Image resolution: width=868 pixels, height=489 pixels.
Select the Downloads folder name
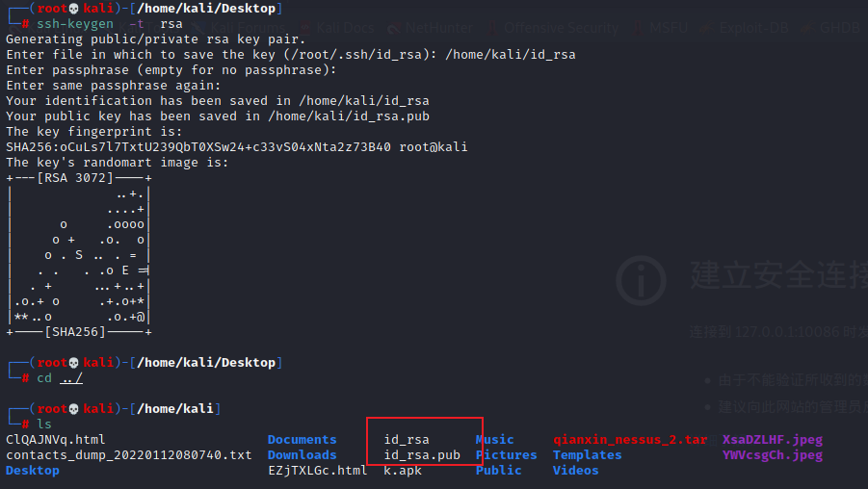pos(302,455)
